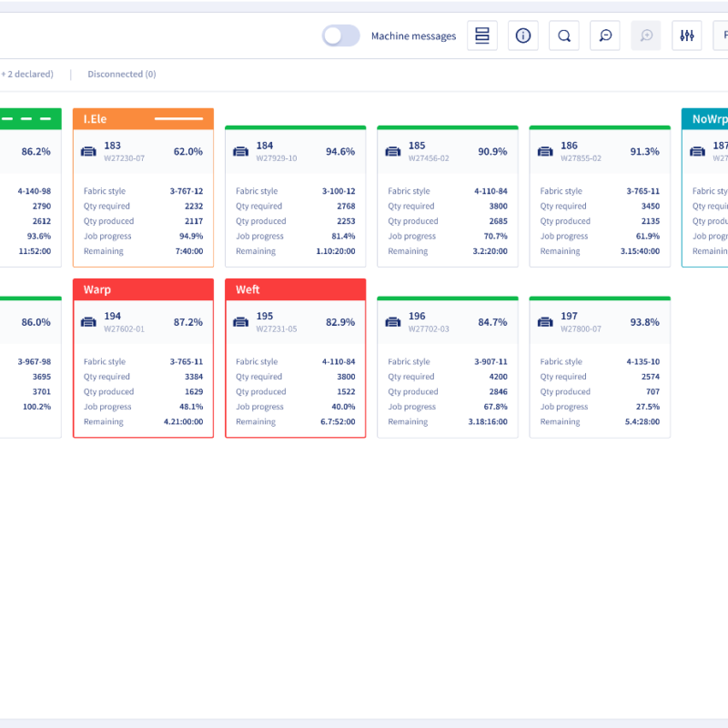The height and width of the screenshot is (728, 728).
Task: Open the filter settings icon
Action: [687, 35]
